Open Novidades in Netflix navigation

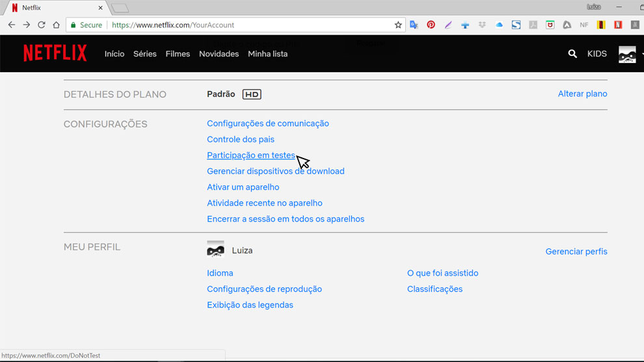[x=219, y=54]
